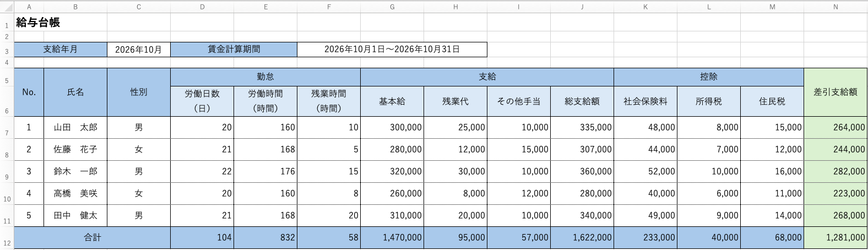
Task: Select 田中 健太's net pay 268,000
Action: click(836, 216)
